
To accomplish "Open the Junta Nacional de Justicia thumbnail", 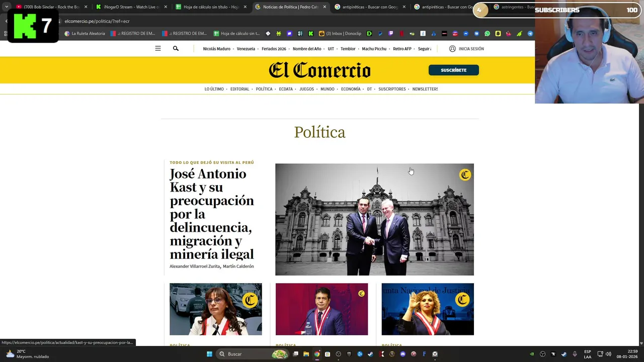I will click(428, 309).
